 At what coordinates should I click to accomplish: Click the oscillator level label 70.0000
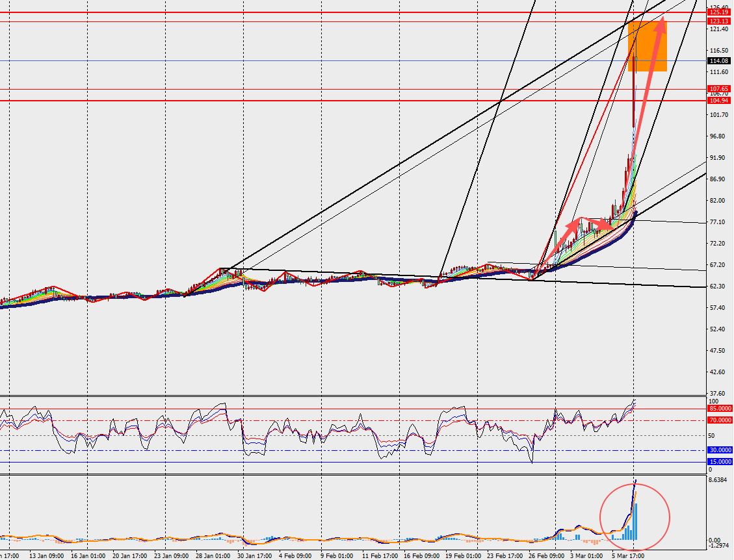click(720, 420)
